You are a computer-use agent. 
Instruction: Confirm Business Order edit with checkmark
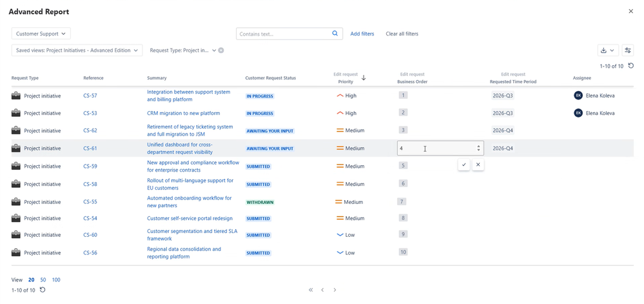(x=463, y=165)
